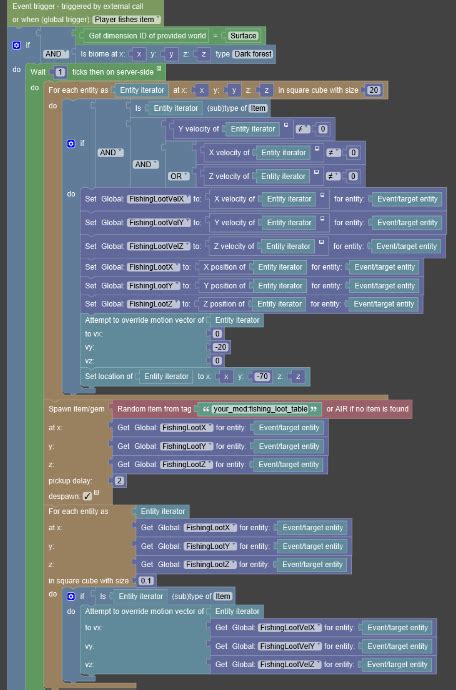Open the outer AND dropdown of velocity if

coord(110,152)
